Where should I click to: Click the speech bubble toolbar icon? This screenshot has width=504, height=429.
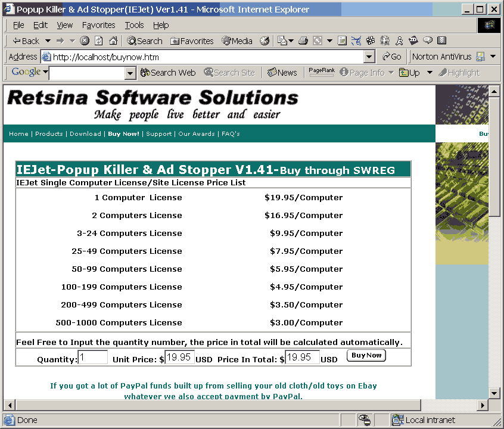(x=428, y=40)
